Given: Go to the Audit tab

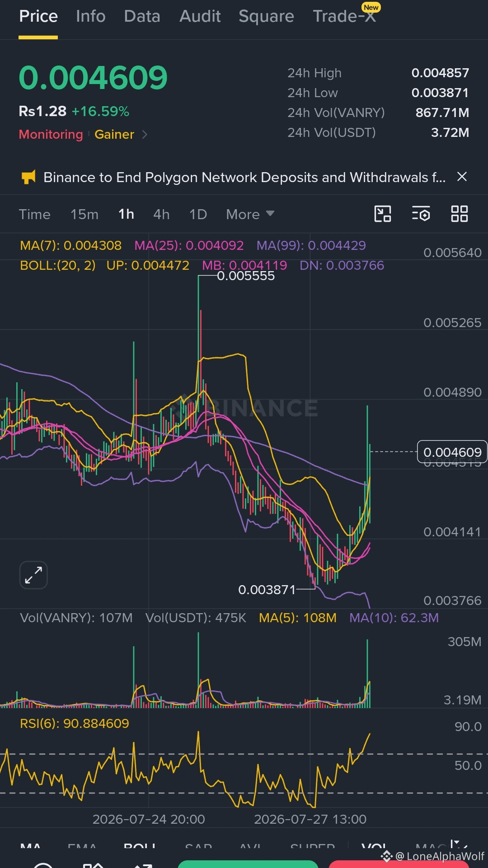Looking at the screenshot, I should [x=200, y=17].
